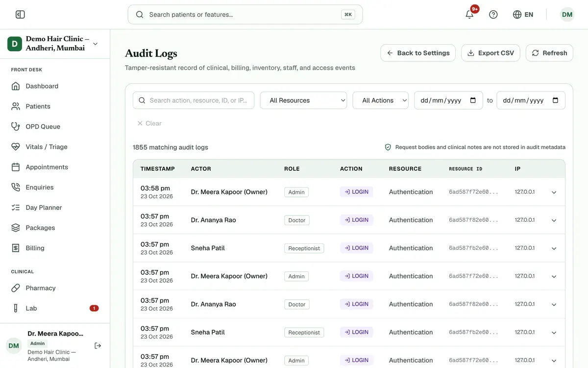
Task: Click Back to Settings button
Action: 418,53
